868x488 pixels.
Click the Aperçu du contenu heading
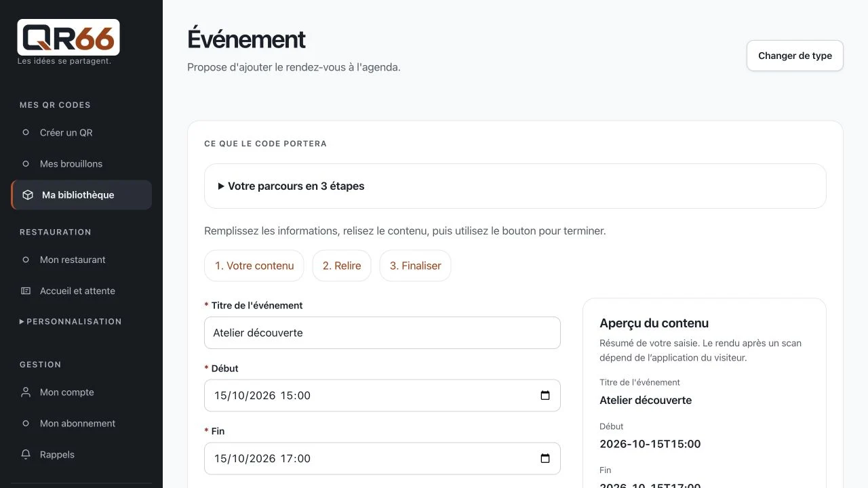point(654,323)
